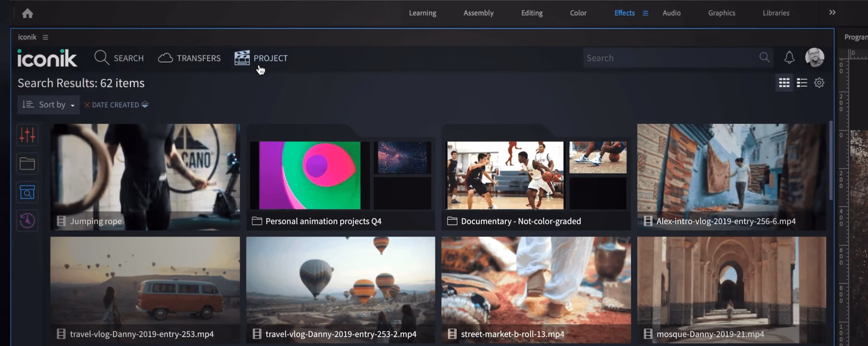Show more workspaces with double chevron
This screenshot has width=868, height=346.
[832, 12]
